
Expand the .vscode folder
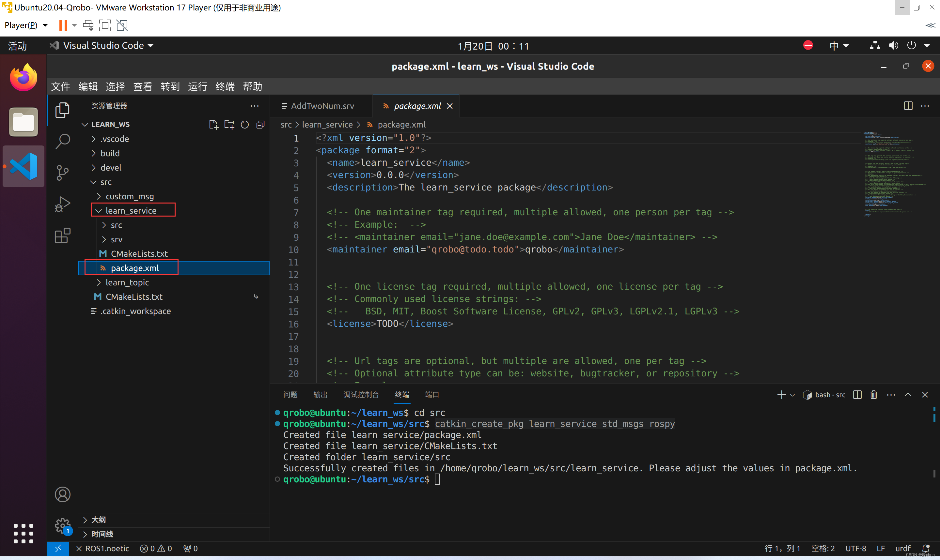point(174,139)
